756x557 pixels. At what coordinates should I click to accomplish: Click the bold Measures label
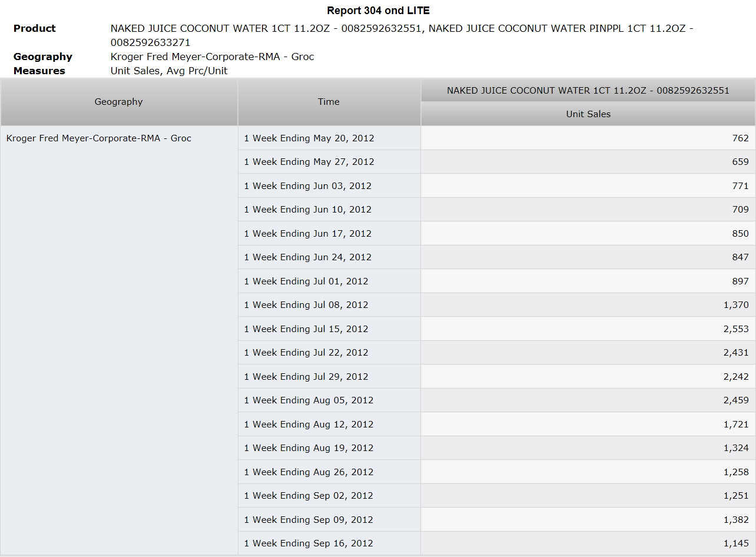tap(39, 71)
